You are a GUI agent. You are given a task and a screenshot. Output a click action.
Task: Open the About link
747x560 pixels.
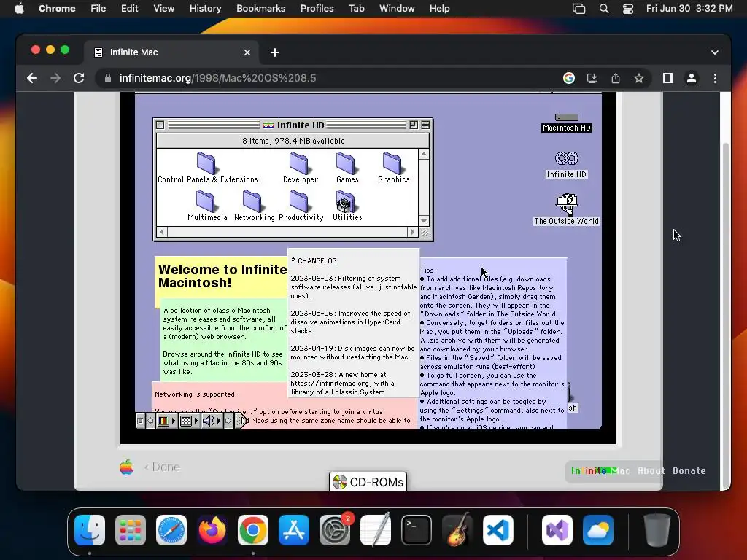pos(651,471)
